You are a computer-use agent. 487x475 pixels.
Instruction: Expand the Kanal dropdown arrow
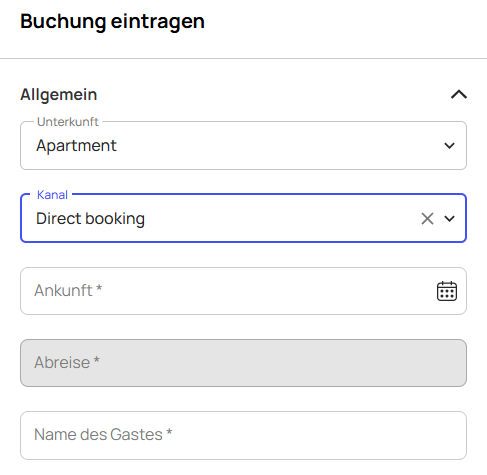coord(449,219)
